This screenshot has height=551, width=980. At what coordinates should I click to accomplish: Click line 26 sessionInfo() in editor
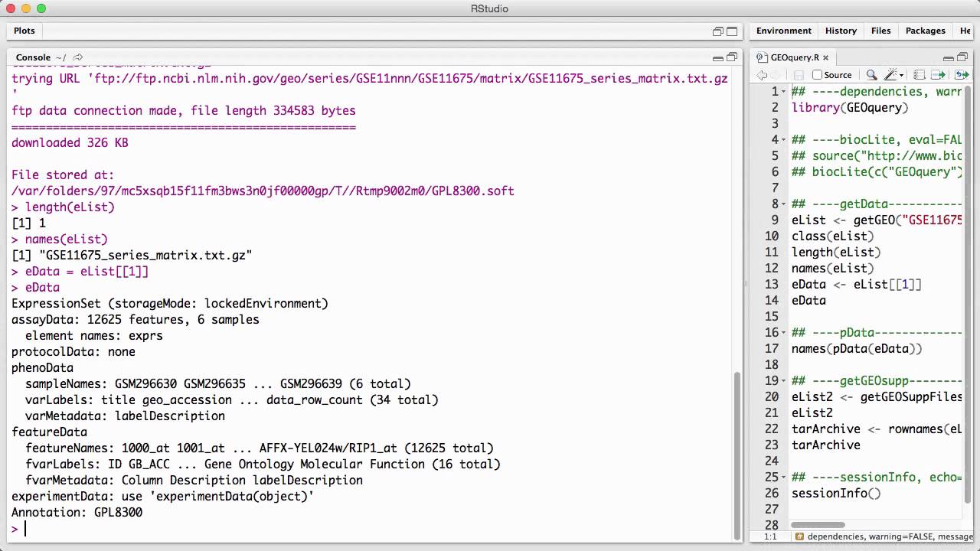[x=836, y=494]
